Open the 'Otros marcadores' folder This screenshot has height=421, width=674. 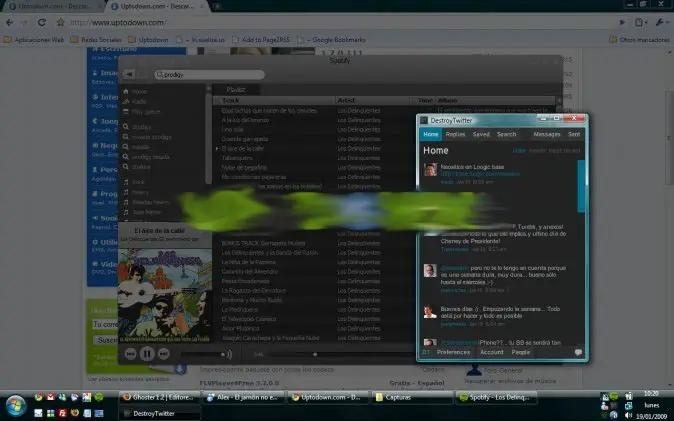coord(640,40)
